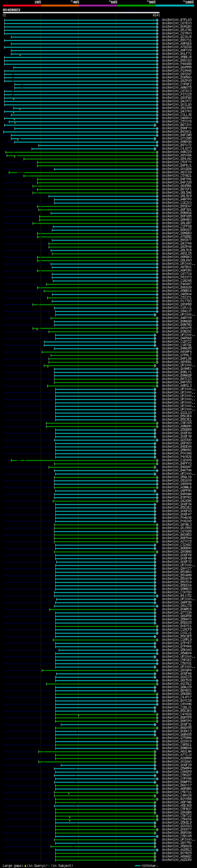Click query end position label 414

point(155,15)
